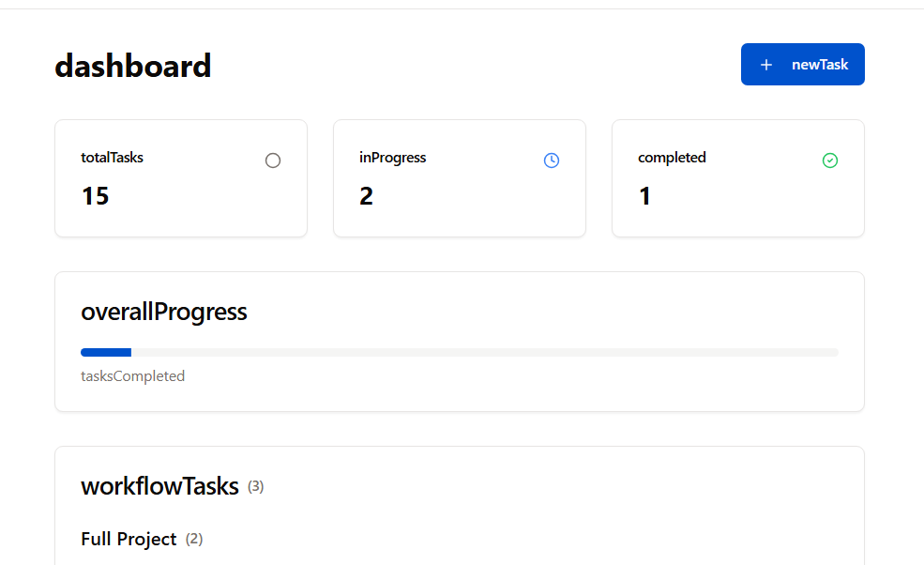The height and width of the screenshot is (565, 924).
Task: Click the inProgress count of 2
Action: 366,196
